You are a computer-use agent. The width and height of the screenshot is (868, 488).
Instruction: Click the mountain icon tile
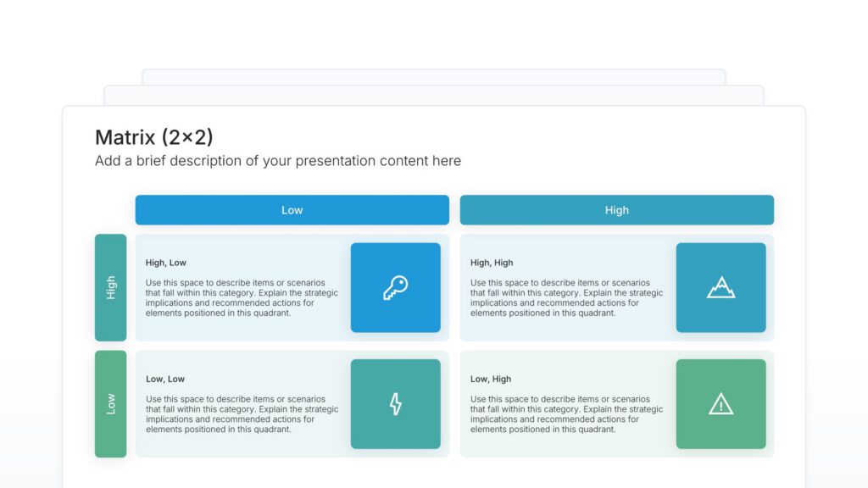[721, 287]
